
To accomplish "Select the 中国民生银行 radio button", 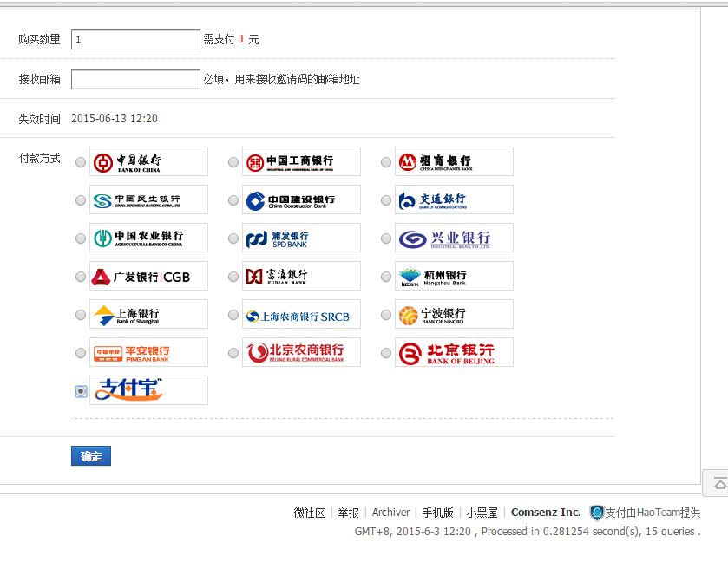I will pyautogui.click(x=81, y=200).
